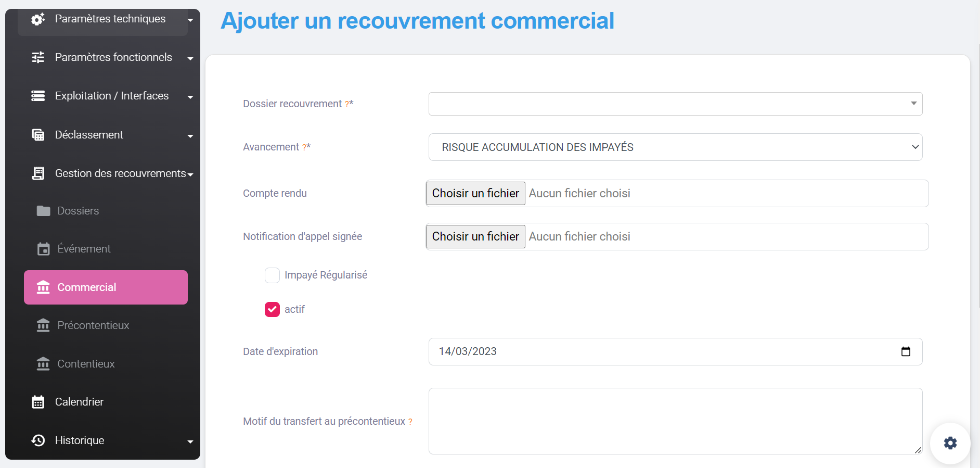Click the Motif du transfert text area

coord(675,421)
